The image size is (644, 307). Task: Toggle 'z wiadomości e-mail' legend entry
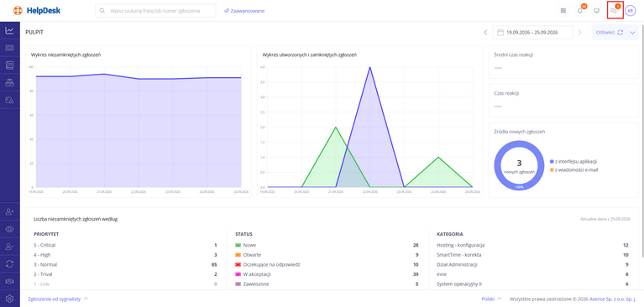point(573,169)
